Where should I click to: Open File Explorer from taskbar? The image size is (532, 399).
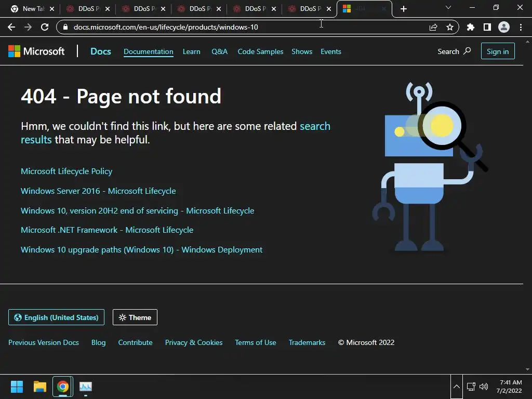(39, 387)
